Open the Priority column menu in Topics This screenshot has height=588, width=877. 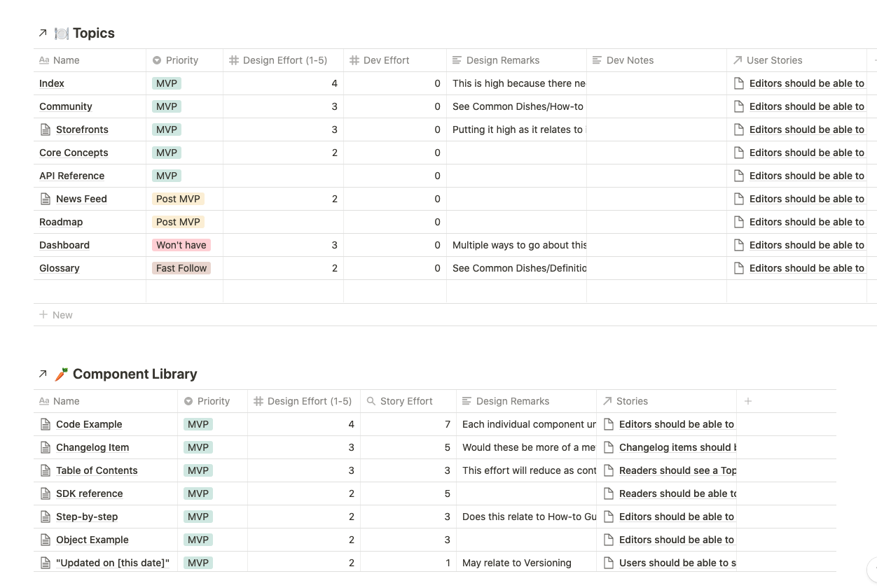coord(184,60)
